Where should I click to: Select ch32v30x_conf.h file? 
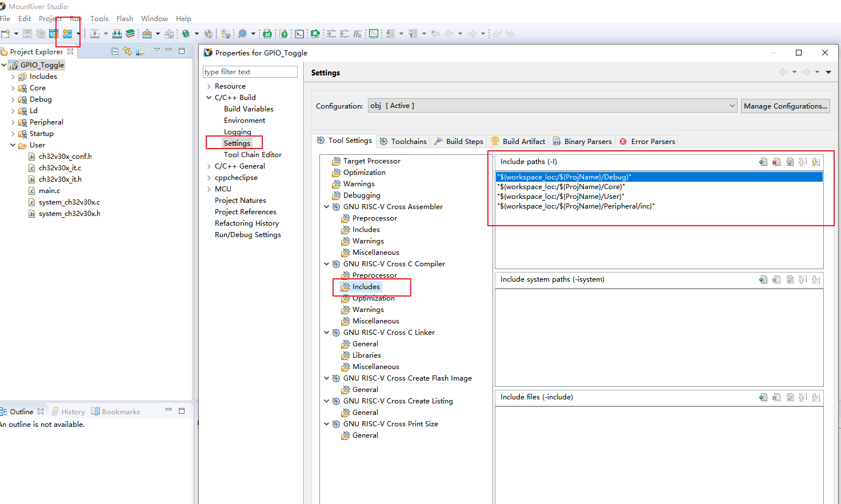pyautogui.click(x=65, y=157)
